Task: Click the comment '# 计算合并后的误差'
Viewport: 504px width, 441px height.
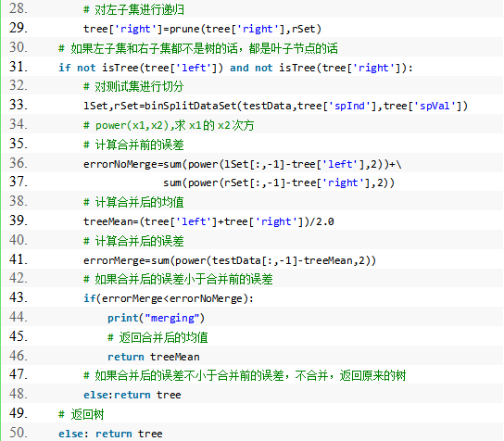Action: pos(133,241)
